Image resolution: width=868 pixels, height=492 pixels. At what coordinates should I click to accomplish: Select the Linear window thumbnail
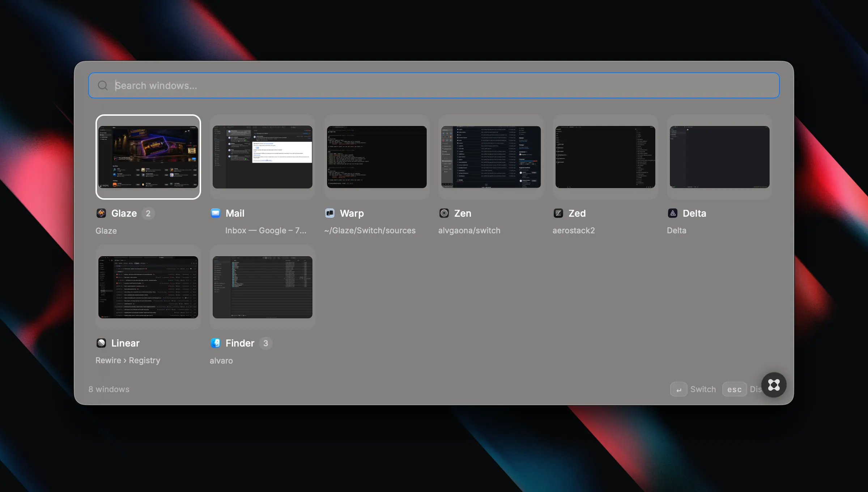tap(148, 287)
